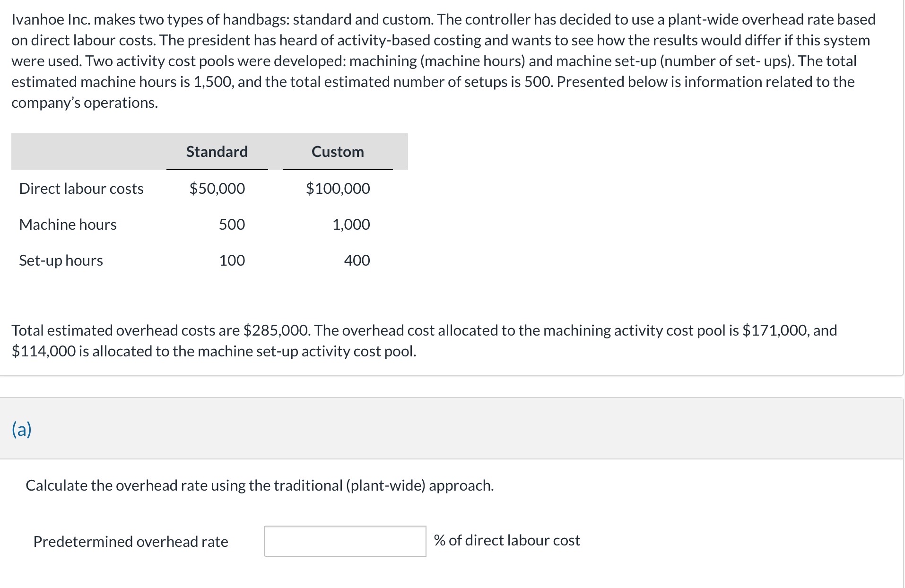Click the Standard machine hours value 500
The height and width of the screenshot is (588, 905).
[232, 225]
